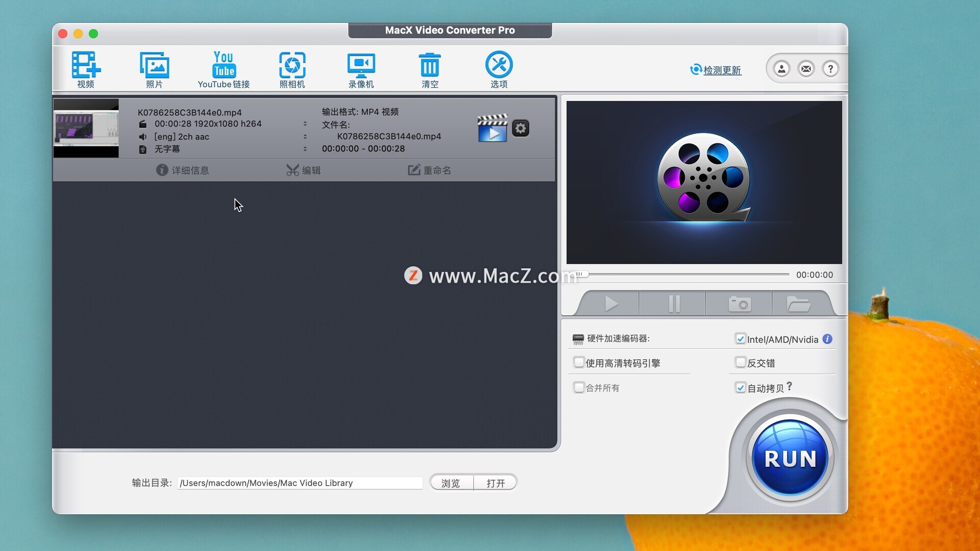The image size is (980, 551).
Task: Open the user account icon
Action: 781,69
